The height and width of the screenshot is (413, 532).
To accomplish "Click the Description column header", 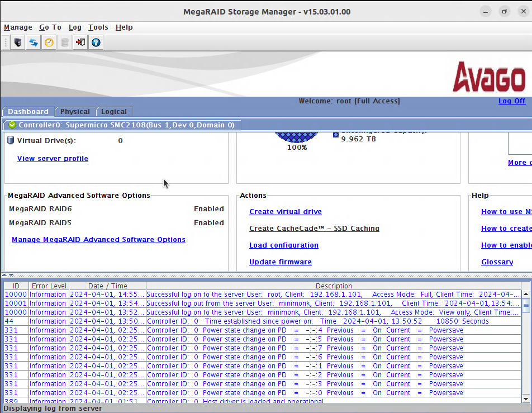I will click(x=334, y=286).
